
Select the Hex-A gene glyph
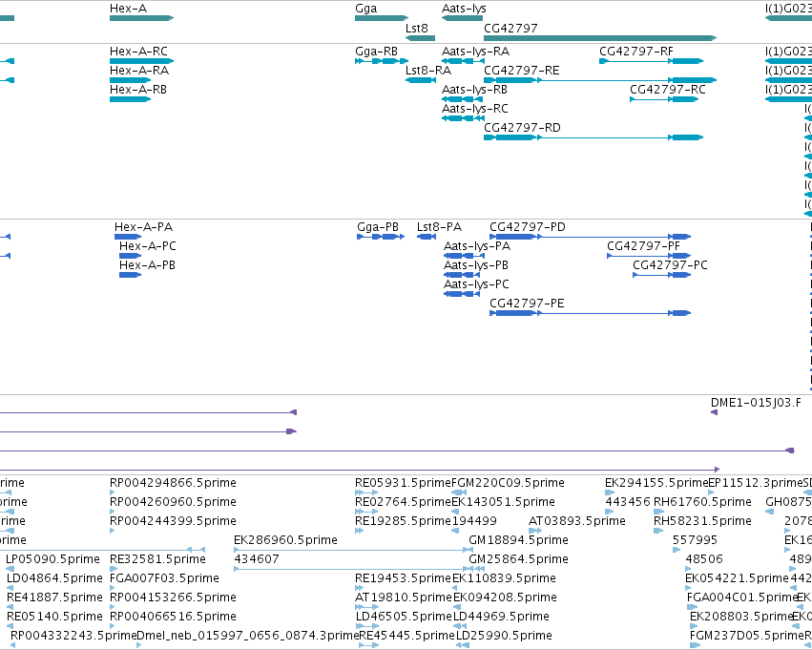point(141,18)
